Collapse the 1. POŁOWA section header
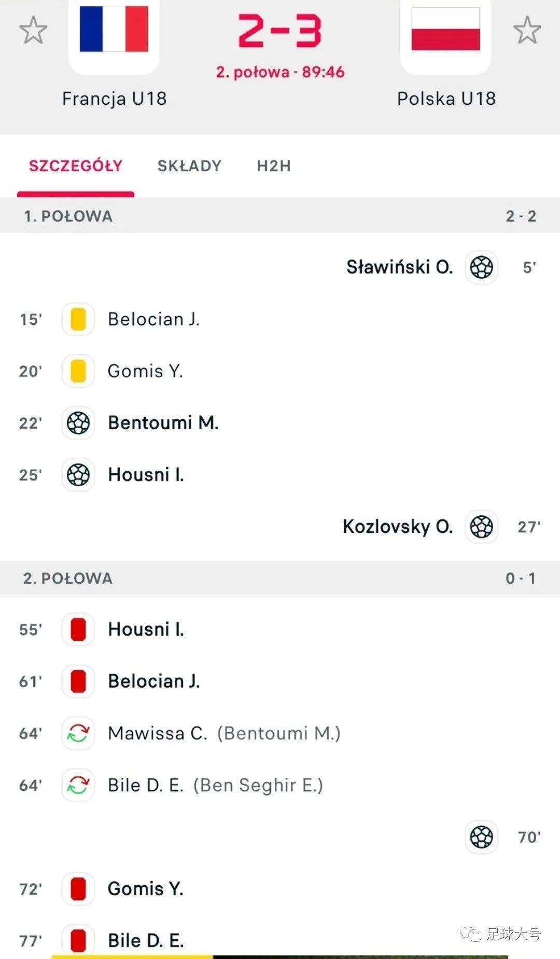The height and width of the screenshot is (959, 560). click(280, 215)
